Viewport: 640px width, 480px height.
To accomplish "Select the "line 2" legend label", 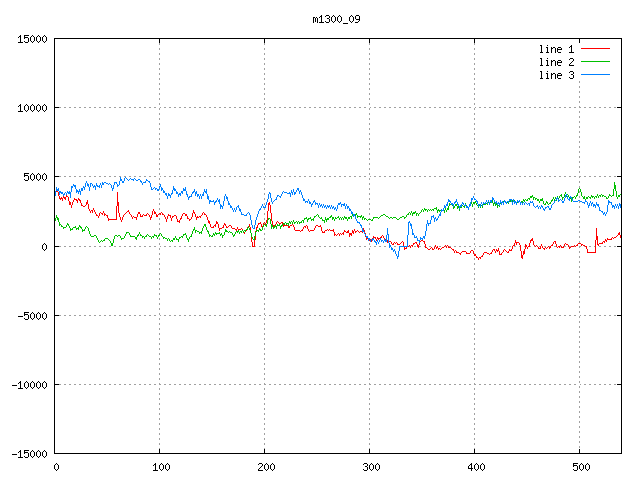I will click(557, 62).
